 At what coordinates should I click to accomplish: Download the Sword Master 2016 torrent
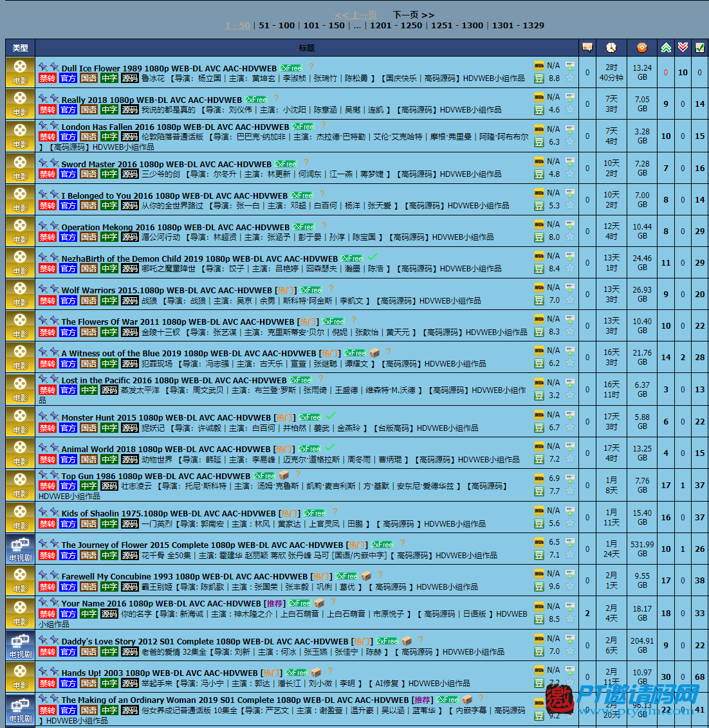click(x=570, y=161)
